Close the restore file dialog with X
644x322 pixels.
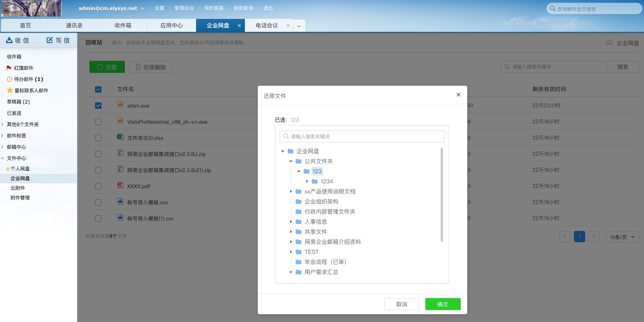458,95
